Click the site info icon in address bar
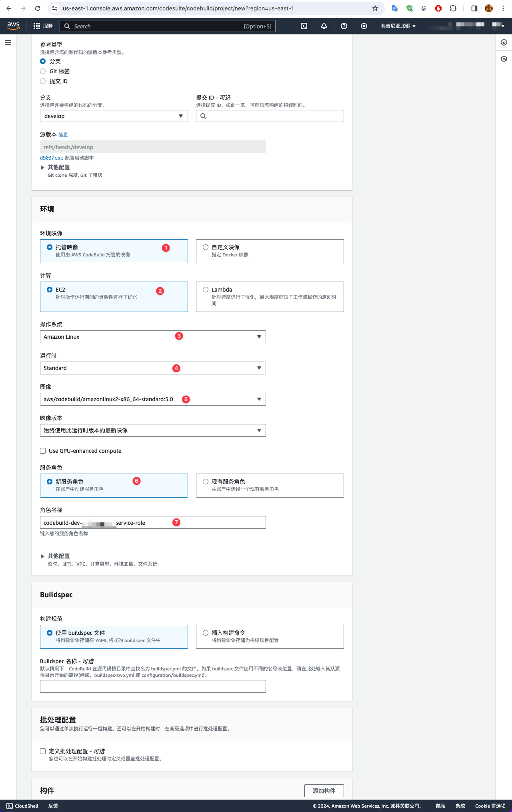This screenshot has width=512, height=812. point(55,8)
